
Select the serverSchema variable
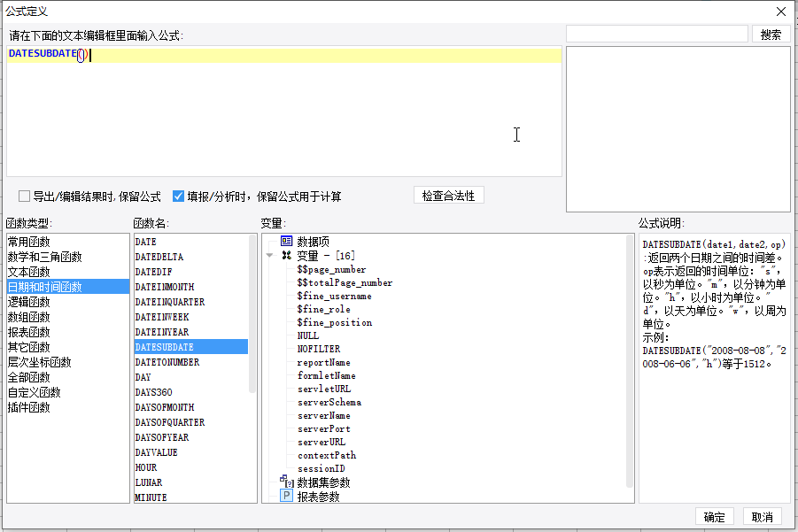coord(329,402)
